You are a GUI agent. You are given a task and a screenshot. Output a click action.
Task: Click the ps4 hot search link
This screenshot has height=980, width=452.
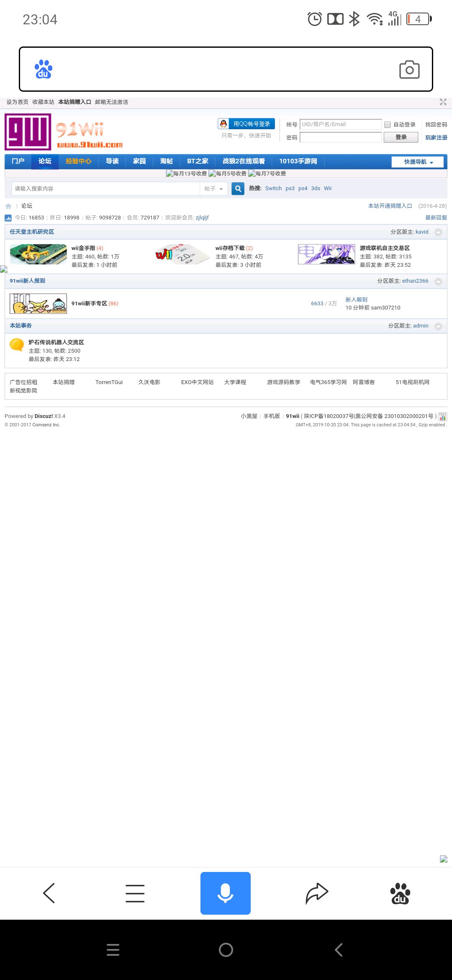303,188
